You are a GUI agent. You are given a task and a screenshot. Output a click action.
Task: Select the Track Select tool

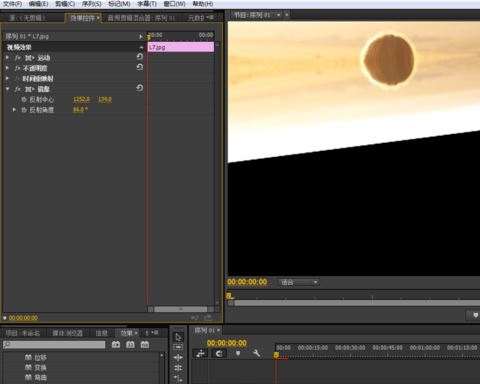point(178,347)
